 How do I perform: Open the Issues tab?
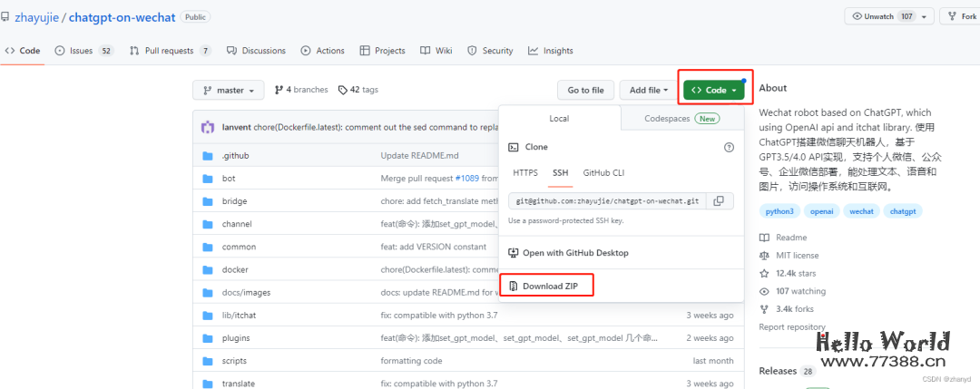pyautogui.click(x=84, y=51)
